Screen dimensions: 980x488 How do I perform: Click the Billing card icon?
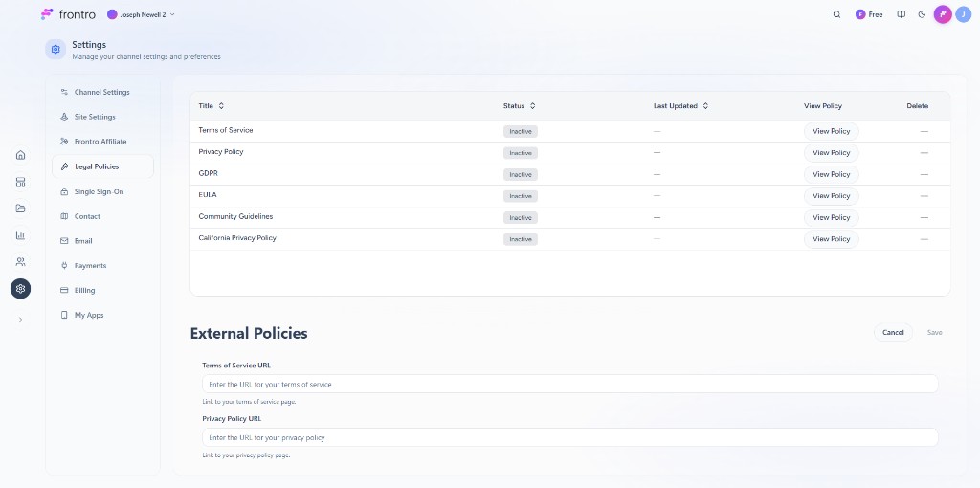[x=64, y=290]
